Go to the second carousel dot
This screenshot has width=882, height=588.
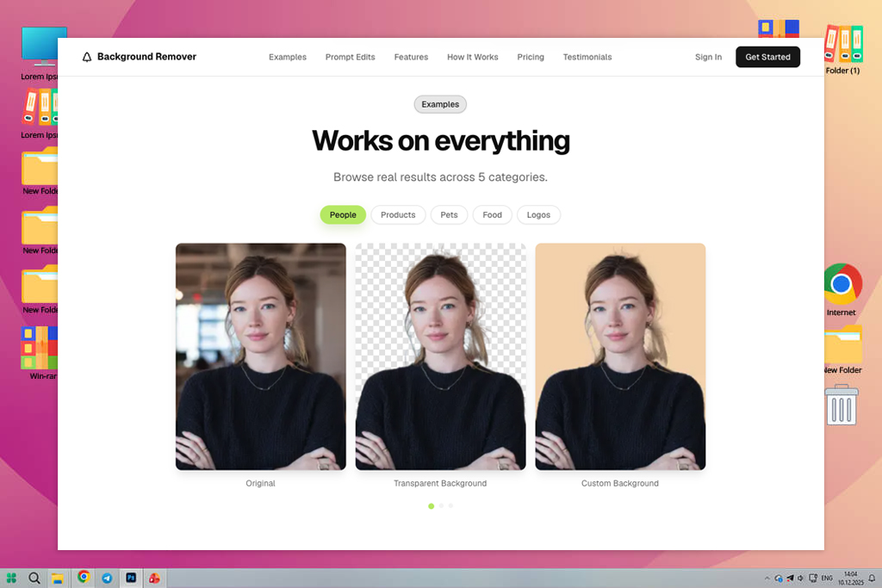pos(441,506)
